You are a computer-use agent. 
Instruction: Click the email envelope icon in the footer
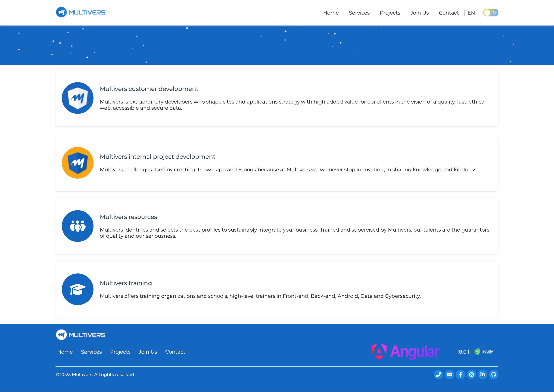[449, 374]
